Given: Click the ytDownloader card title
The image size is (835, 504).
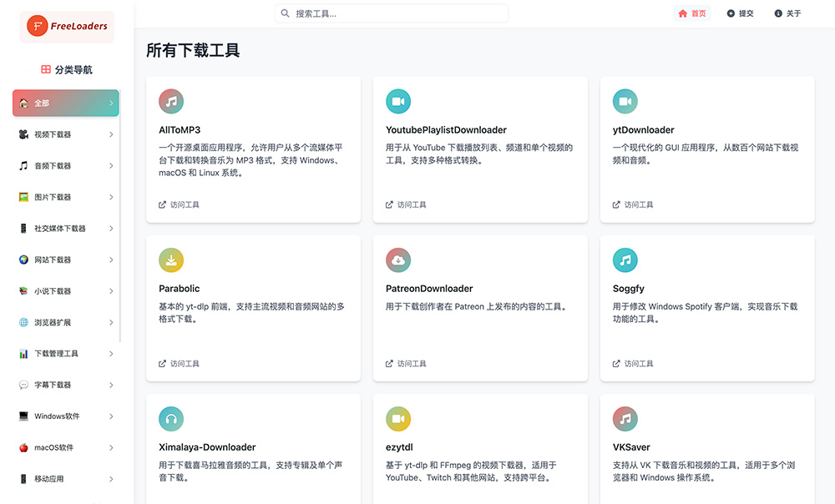Looking at the screenshot, I should coord(643,130).
